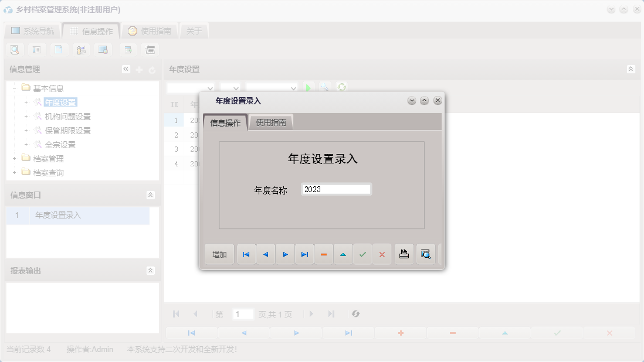Click the 增加 button
The image size is (644, 362).
(219, 254)
